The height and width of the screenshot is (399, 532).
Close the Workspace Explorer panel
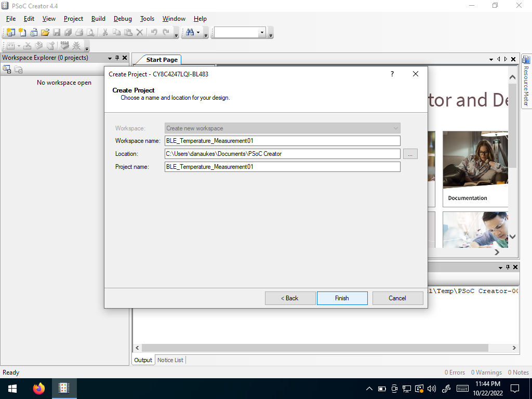coord(125,58)
